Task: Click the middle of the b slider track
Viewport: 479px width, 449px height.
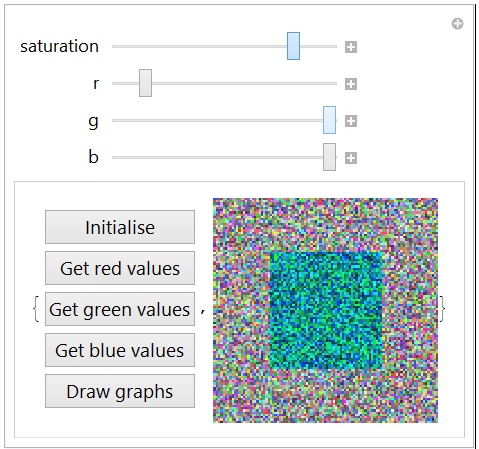Action: tap(224, 157)
